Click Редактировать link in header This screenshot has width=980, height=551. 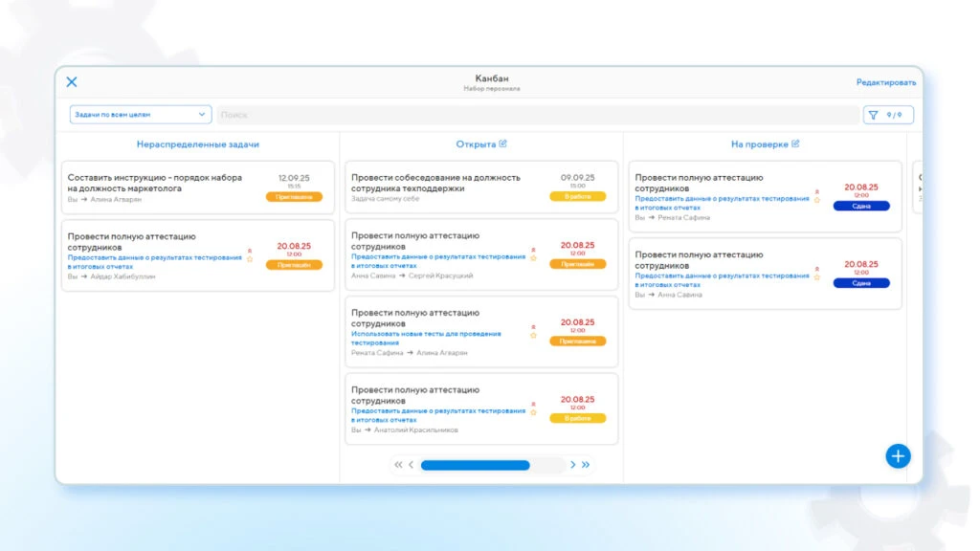point(885,82)
